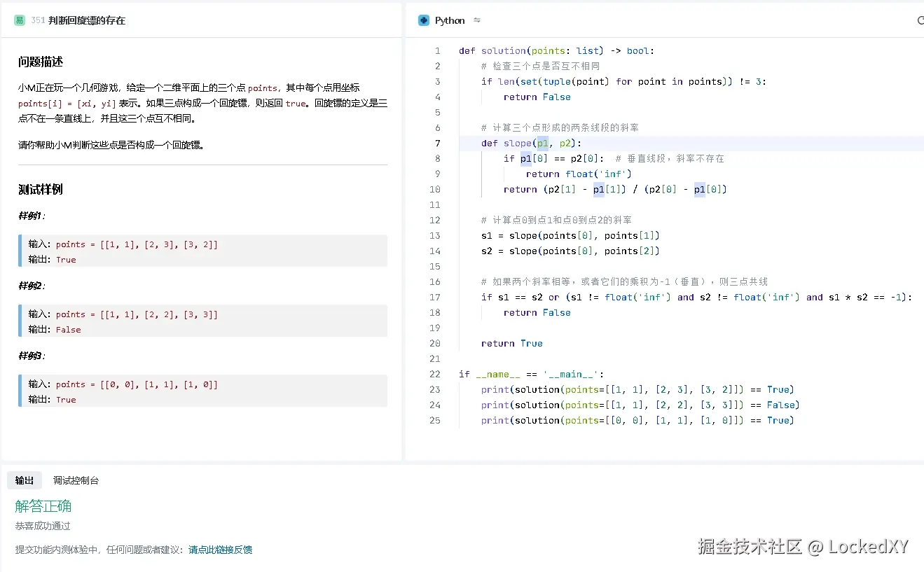
Task: Switch to the 输出 tab
Action: 25,480
